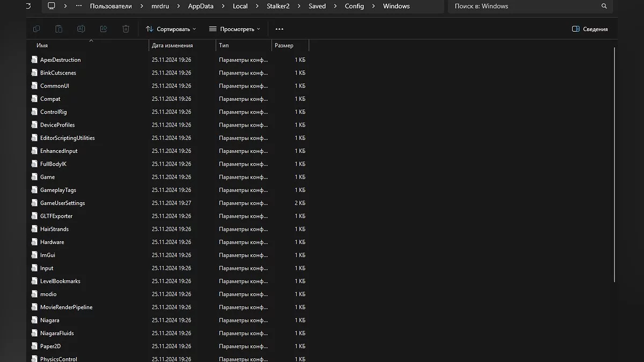
Task: Sort by the Дата изменения column header
Action: click(172, 46)
